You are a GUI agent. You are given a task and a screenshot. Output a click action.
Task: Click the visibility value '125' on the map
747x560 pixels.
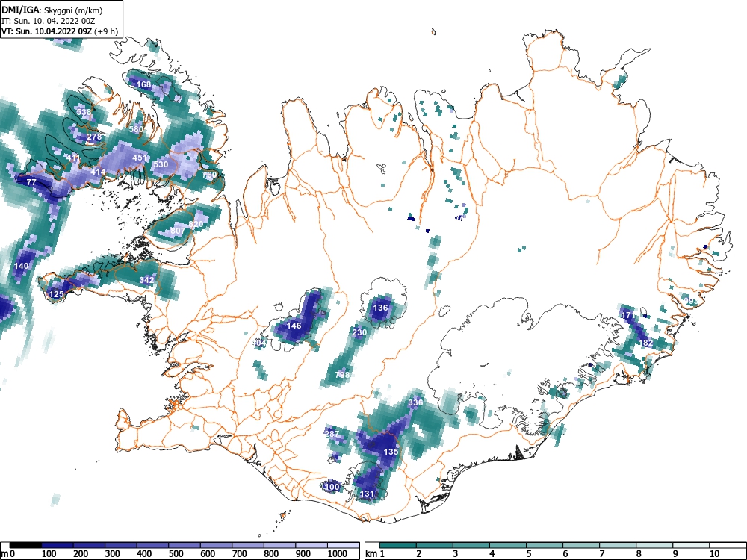tap(56, 295)
